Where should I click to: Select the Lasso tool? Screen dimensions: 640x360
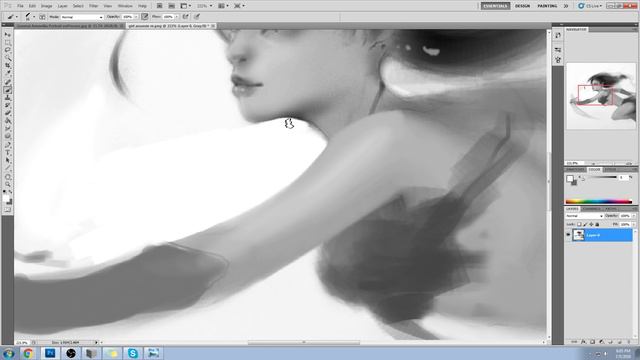[8, 50]
